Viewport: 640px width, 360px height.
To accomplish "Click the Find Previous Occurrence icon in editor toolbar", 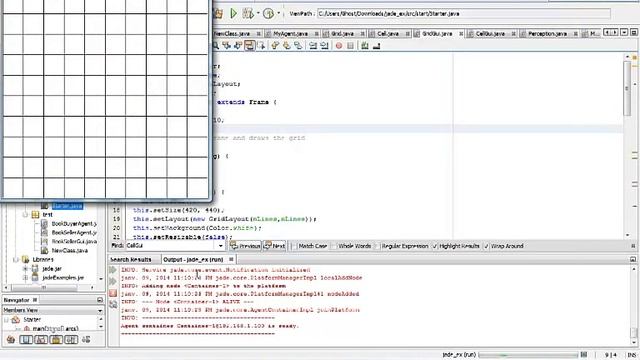I will [227, 46].
